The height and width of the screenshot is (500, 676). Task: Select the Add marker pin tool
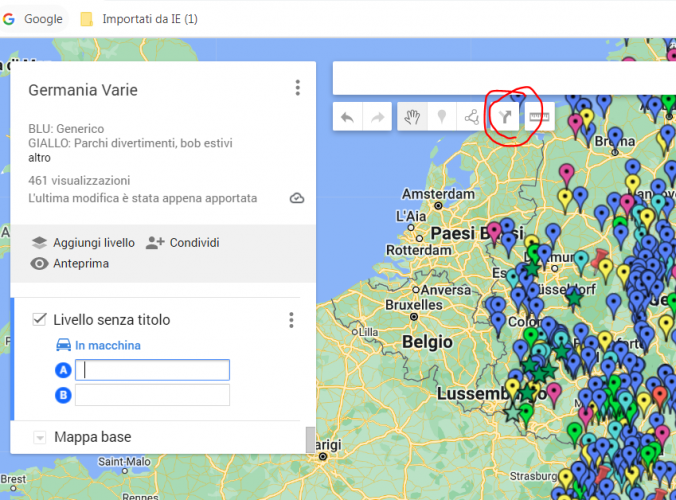tap(441, 117)
